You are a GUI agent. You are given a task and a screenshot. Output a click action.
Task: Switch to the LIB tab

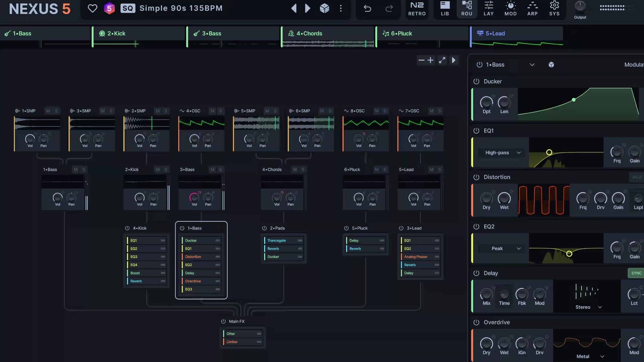[445, 9]
